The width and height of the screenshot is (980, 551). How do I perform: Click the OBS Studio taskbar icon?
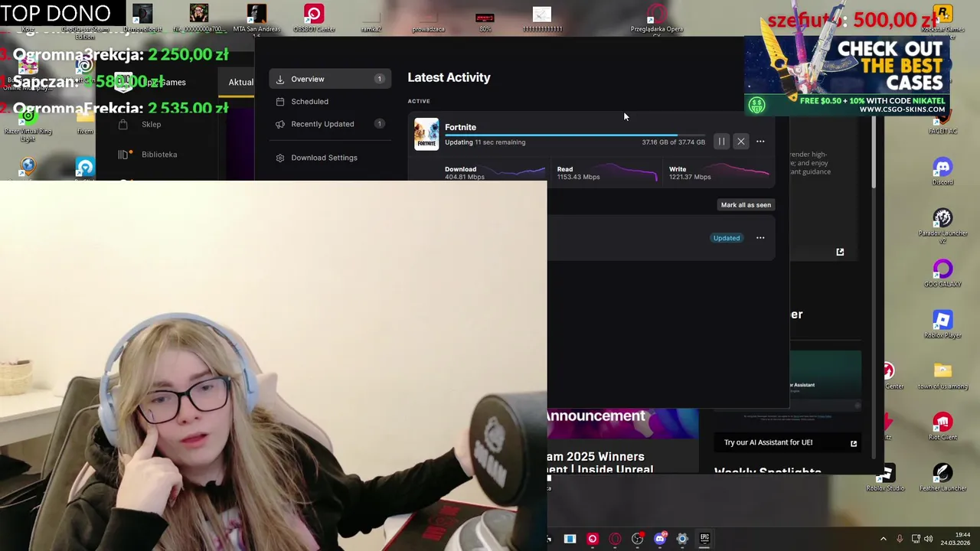click(637, 539)
